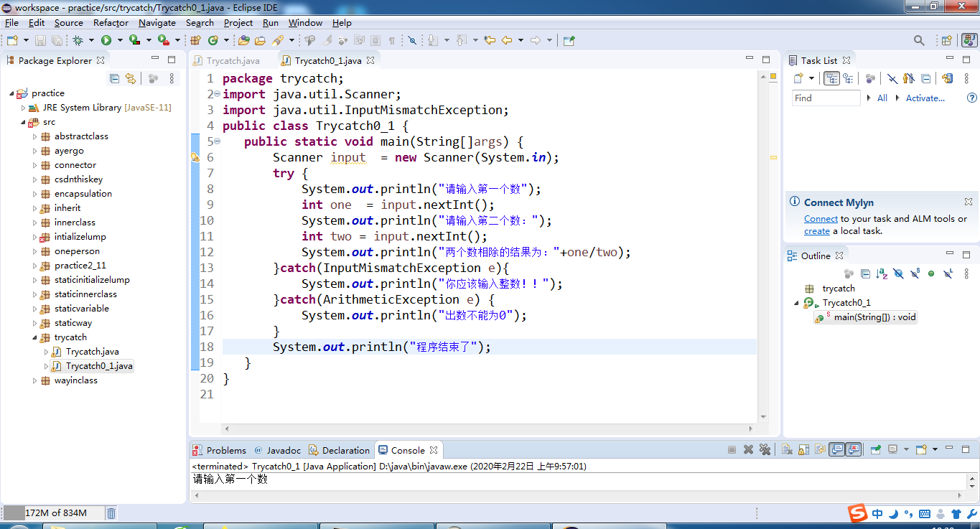Click the Open Console icon
980x529 pixels.
[921, 449]
